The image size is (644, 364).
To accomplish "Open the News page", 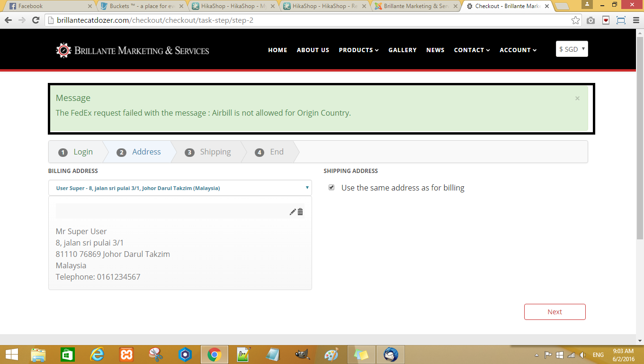I will [435, 50].
